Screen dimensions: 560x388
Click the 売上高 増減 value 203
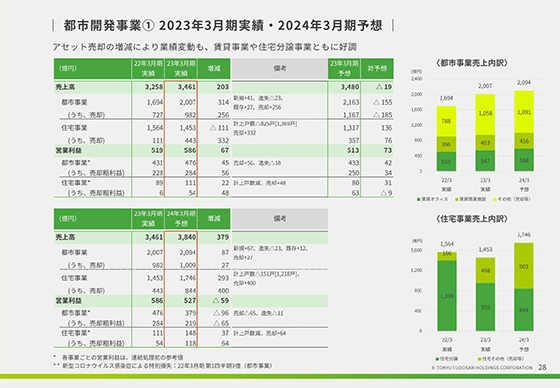pos(222,87)
